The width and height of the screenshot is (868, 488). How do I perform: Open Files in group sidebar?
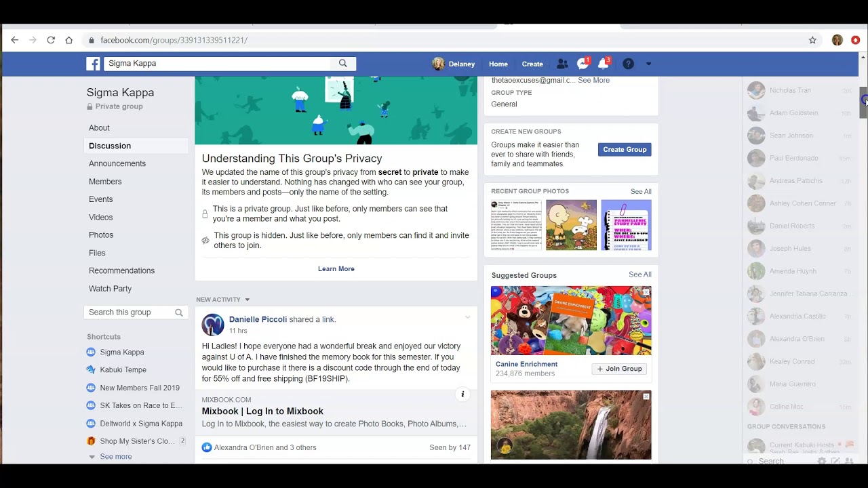click(x=97, y=253)
